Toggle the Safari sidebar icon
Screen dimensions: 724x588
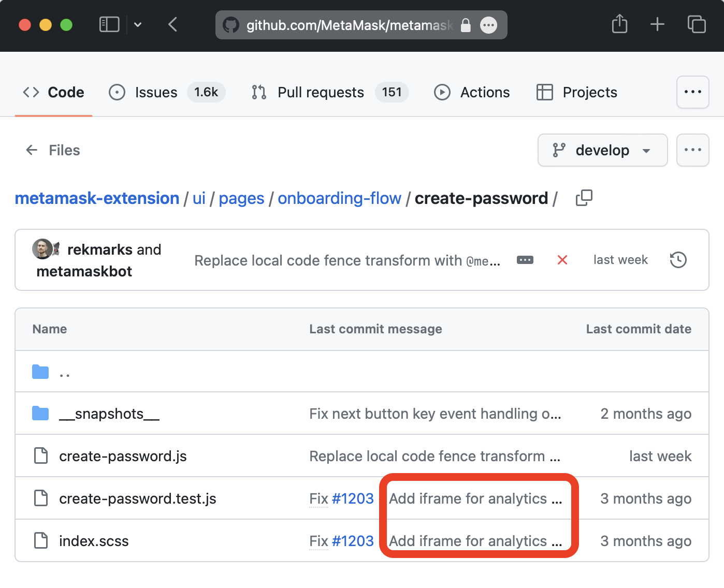(x=109, y=24)
